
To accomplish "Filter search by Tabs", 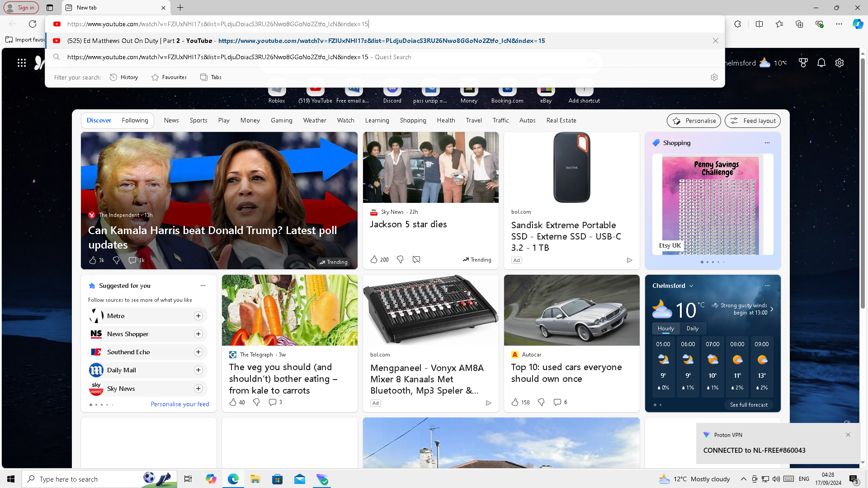I will (211, 77).
